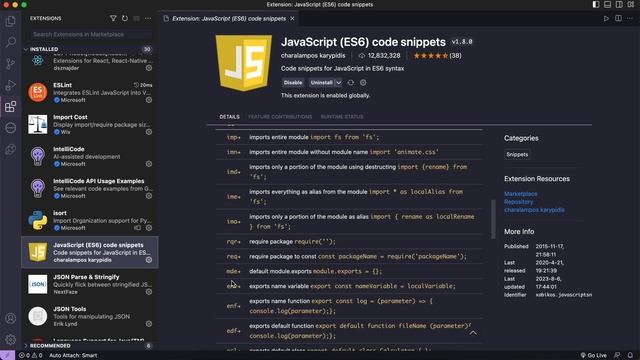This screenshot has height=360, width=640.
Task: Select the JavaScript (ES6) code snippets editor tab
Action: (229, 18)
